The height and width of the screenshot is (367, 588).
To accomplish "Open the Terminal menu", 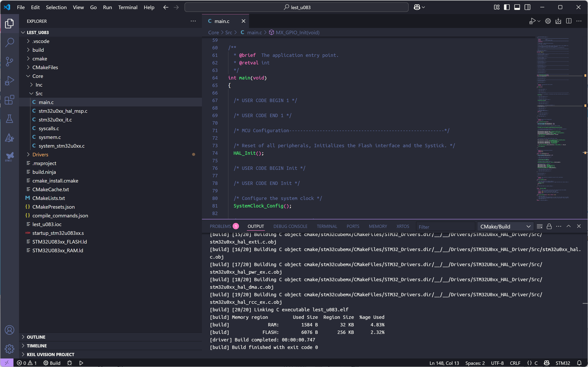I will pos(128,7).
